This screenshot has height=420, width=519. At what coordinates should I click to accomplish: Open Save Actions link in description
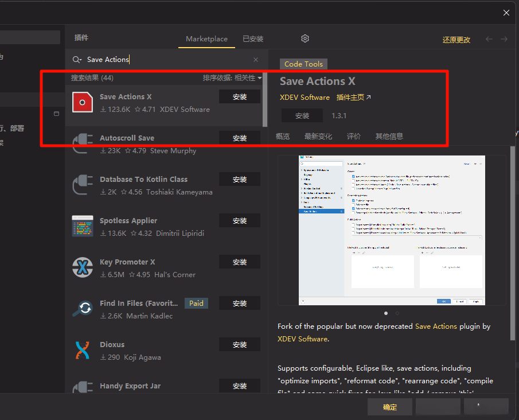pyautogui.click(x=436, y=326)
